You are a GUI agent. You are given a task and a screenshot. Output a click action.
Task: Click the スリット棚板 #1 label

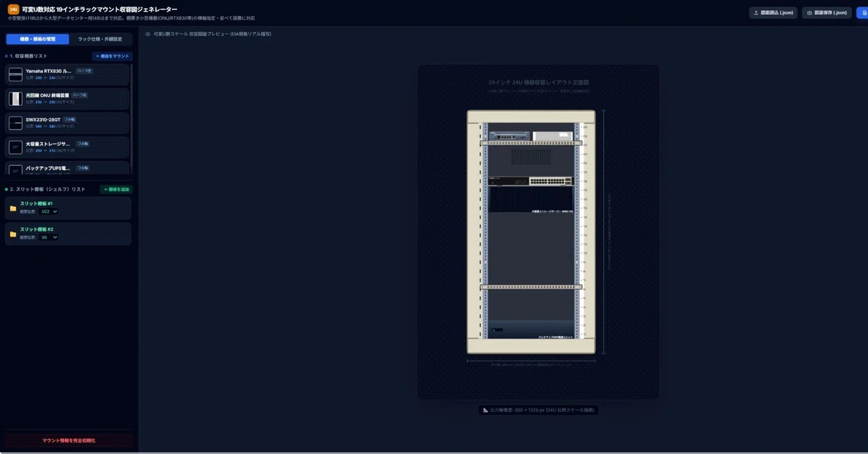[x=37, y=203]
